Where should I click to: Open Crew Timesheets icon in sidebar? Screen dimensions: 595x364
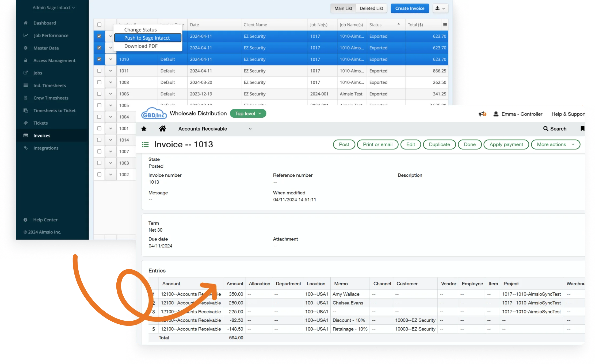(26, 98)
